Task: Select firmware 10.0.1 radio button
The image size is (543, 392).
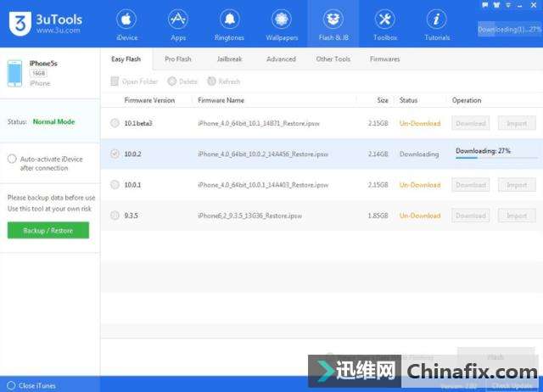Action: tap(115, 185)
